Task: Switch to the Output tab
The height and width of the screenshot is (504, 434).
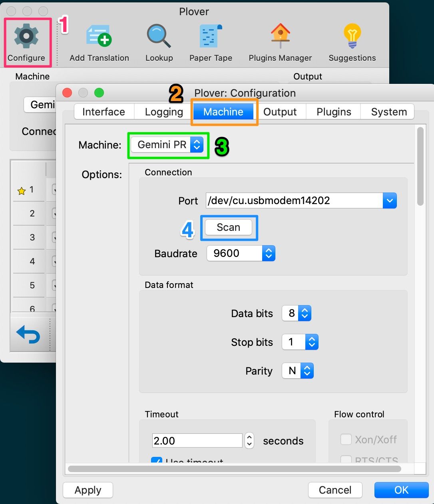Action: click(281, 112)
